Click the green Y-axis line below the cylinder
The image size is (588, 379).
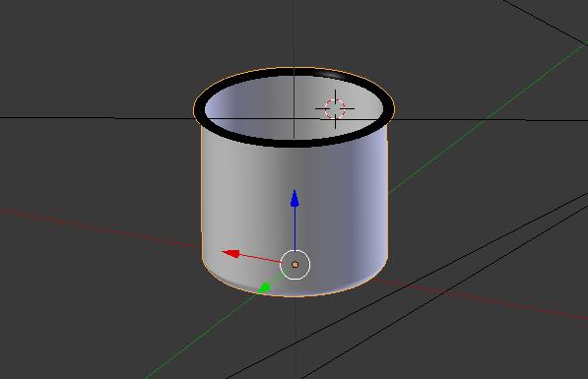click(203, 334)
